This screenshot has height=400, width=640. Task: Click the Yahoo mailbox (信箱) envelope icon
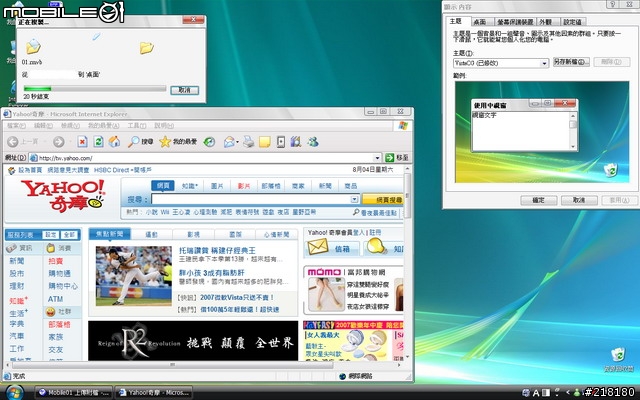tap(318, 247)
